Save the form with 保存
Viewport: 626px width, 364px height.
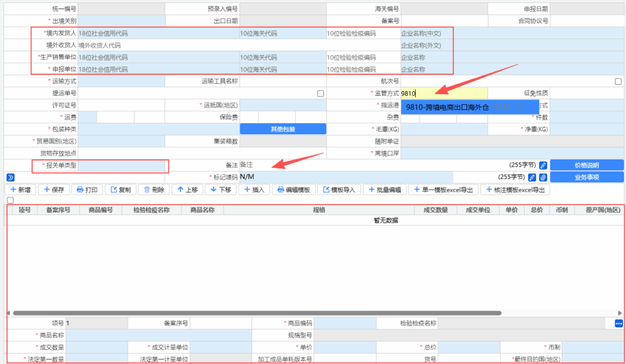tap(54, 190)
